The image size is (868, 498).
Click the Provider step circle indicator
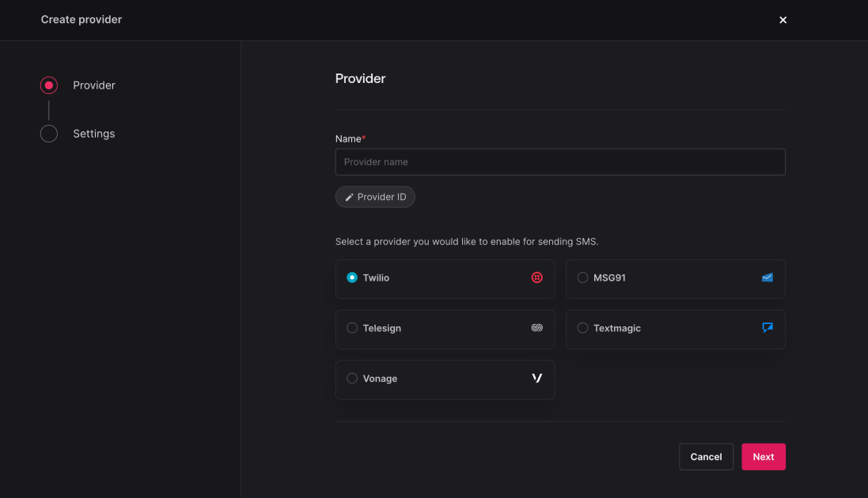[x=49, y=85]
